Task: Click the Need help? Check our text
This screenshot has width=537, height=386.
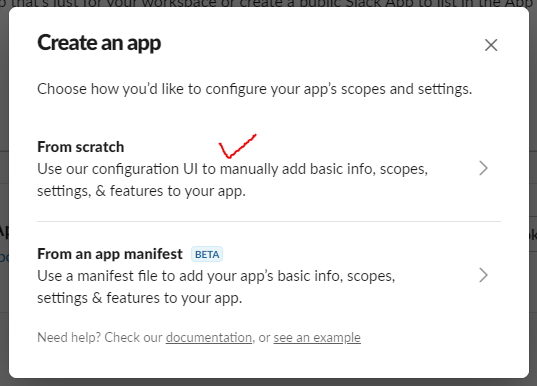Action: [100, 338]
